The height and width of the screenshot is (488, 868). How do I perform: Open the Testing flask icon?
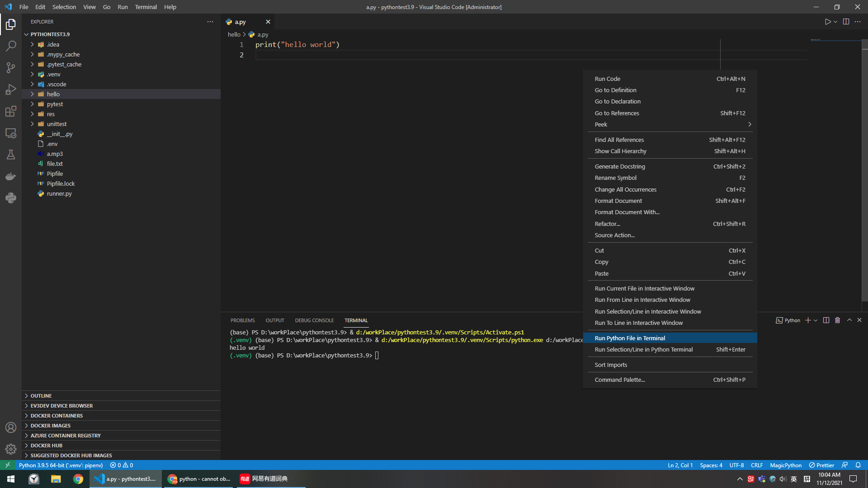[x=11, y=155]
